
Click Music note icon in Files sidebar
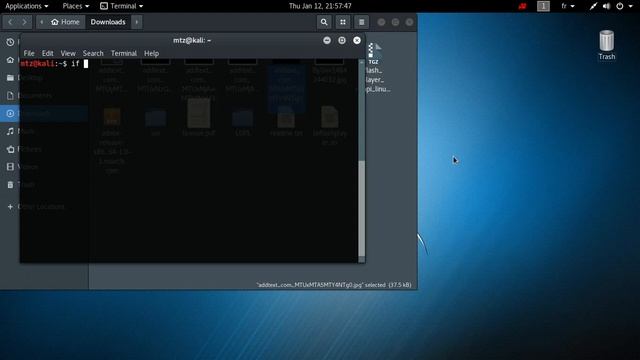coord(10,131)
